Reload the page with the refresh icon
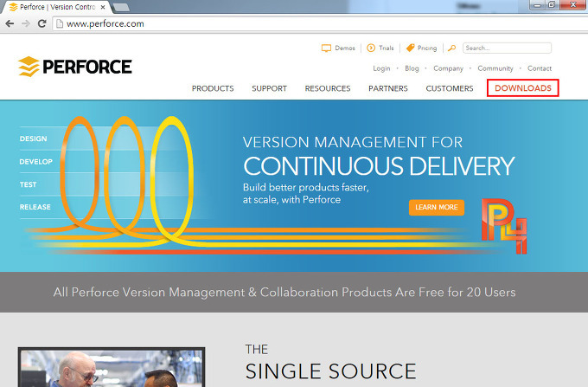 (x=42, y=23)
